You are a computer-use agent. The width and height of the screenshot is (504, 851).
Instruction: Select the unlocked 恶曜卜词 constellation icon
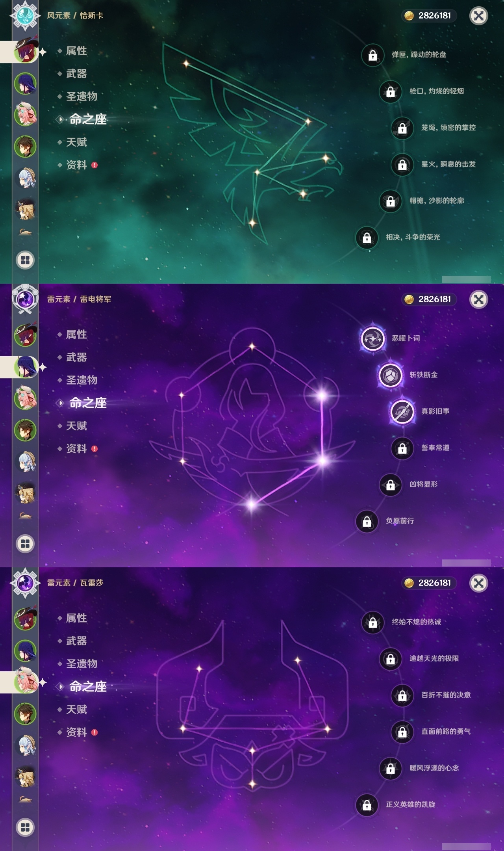pyautogui.click(x=372, y=338)
